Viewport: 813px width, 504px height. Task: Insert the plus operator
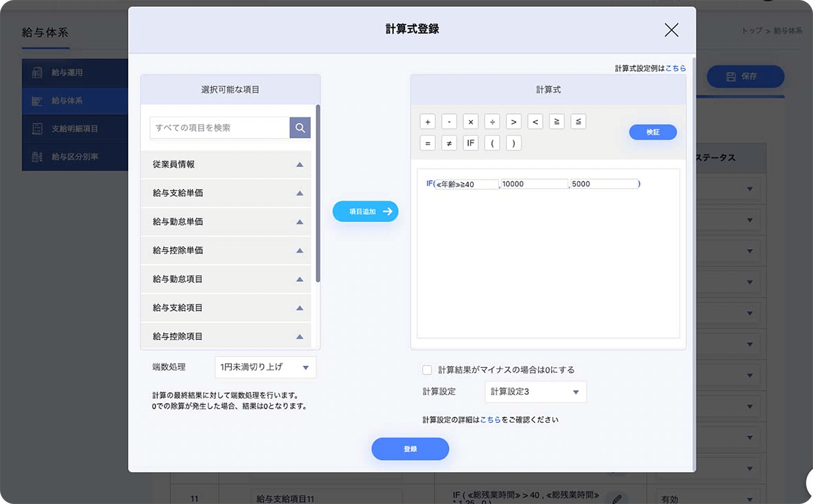pos(428,122)
